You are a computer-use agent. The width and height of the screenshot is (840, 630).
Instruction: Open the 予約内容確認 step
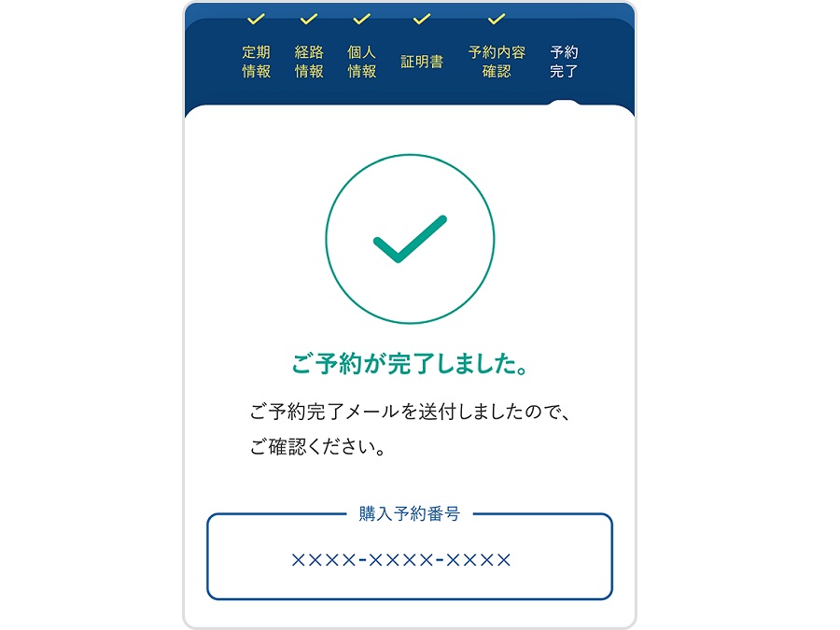click(497, 62)
